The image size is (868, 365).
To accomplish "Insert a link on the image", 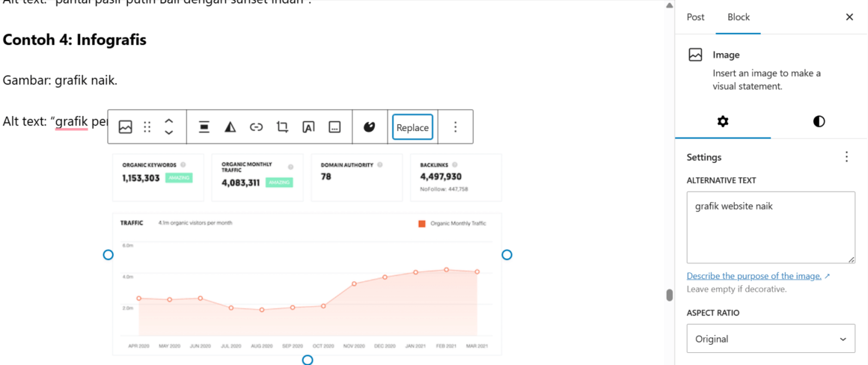I will [256, 127].
